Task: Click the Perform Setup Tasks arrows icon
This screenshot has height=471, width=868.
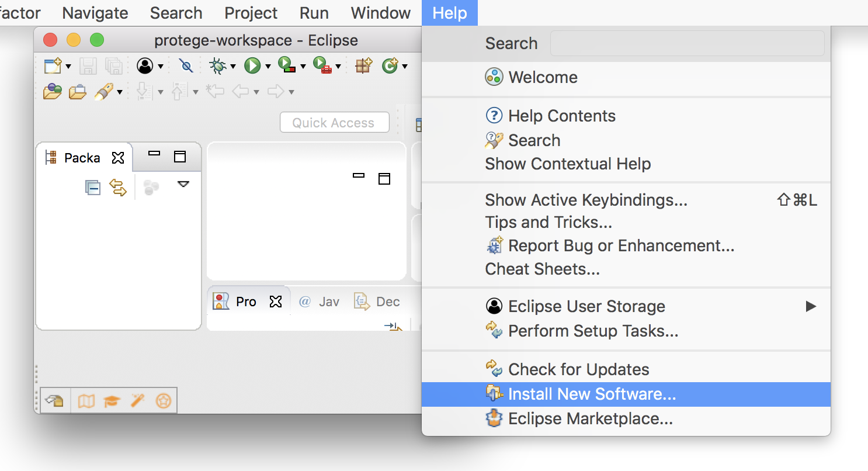Action: 494,331
